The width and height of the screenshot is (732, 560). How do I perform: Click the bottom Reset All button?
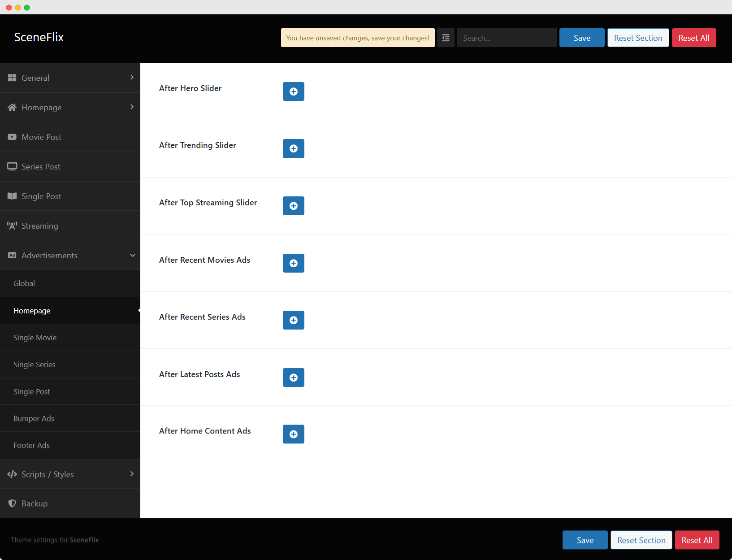click(697, 540)
